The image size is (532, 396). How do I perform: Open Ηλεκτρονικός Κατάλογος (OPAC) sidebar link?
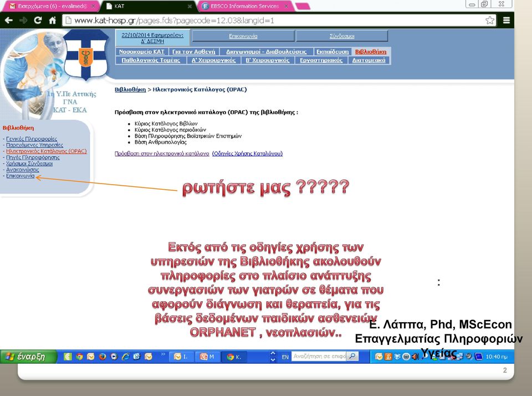click(x=47, y=151)
